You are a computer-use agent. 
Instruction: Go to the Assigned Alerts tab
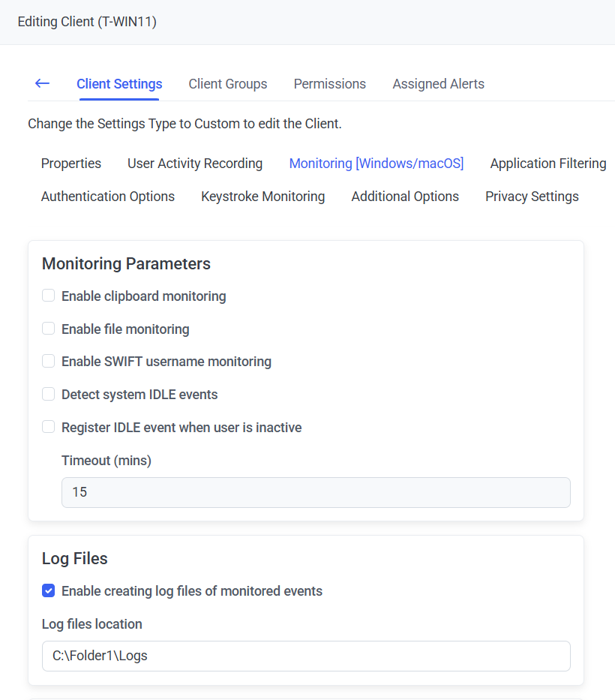(x=438, y=84)
